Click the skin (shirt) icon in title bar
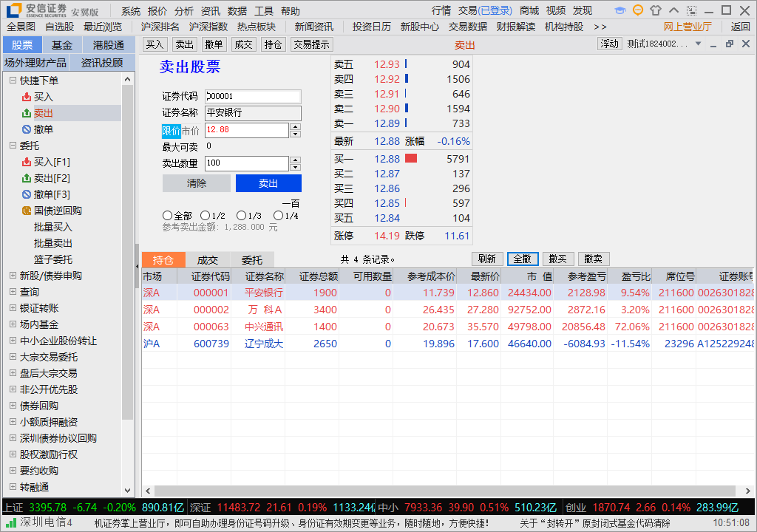The image size is (757, 532). click(656, 10)
